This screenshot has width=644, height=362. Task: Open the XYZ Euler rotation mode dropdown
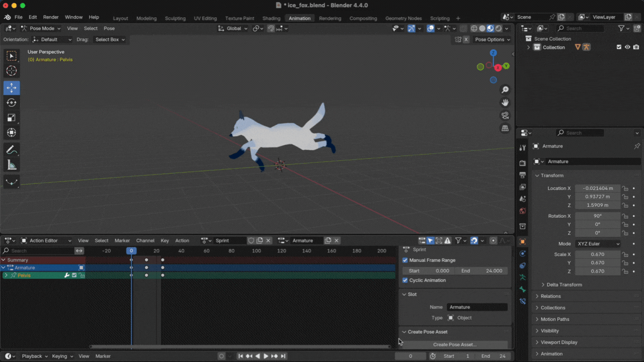pos(598,244)
